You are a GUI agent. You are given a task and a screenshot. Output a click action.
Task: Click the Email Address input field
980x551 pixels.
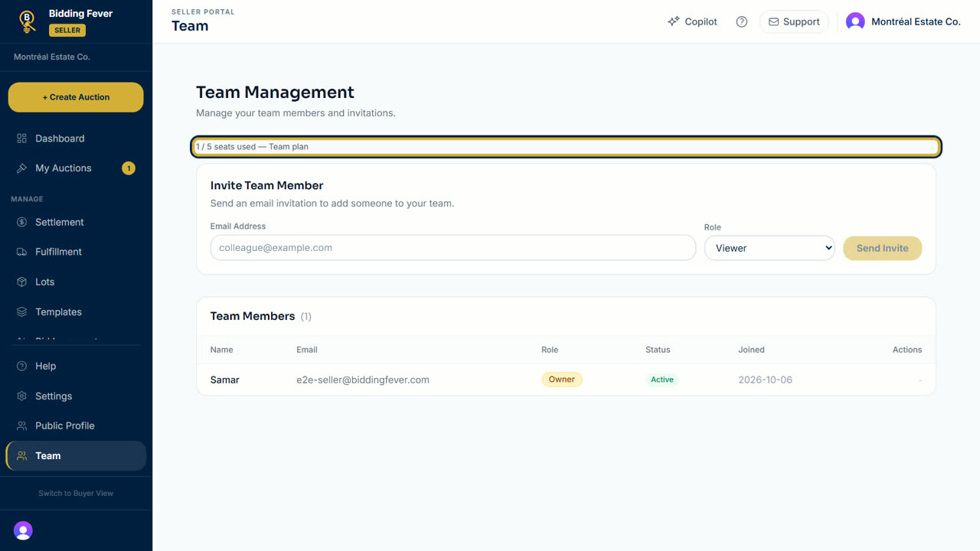(x=452, y=248)
